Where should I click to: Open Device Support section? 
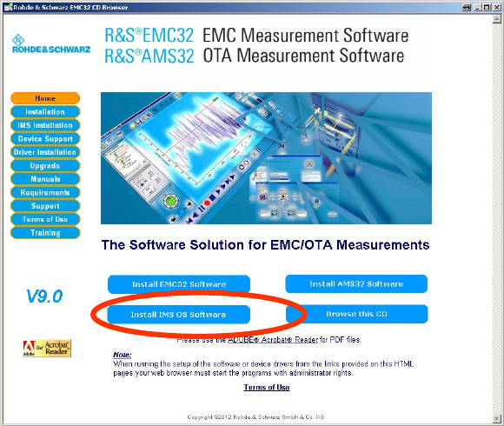pyautogui.click(x=45, y=139)
